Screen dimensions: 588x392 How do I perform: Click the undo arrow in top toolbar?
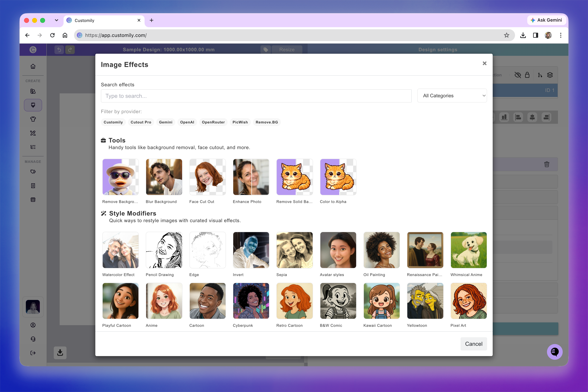tap(59, 50)
